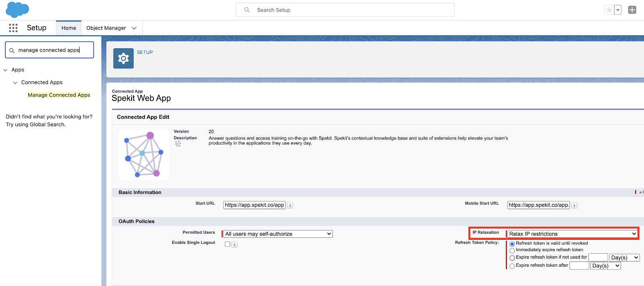
Task: Click the icon under Description label
Action: (x=178, y=144)
